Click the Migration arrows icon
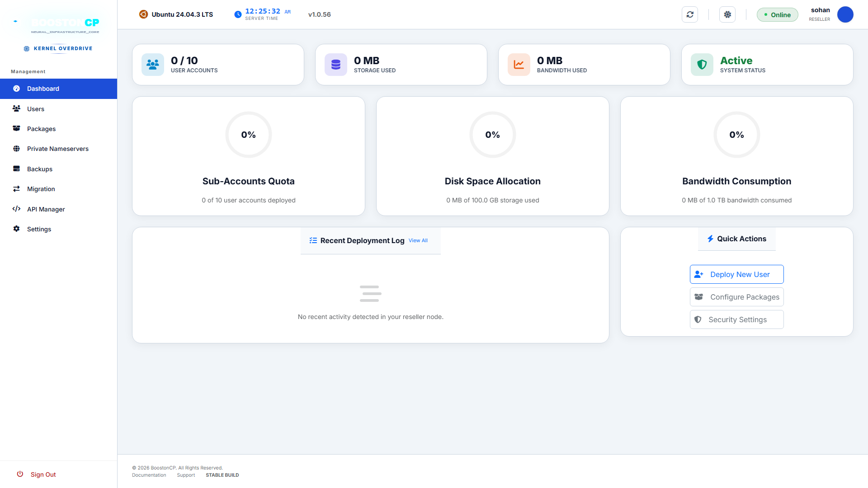Image resolution: width=868 pixels, height=488 pixels. (16, 189)
